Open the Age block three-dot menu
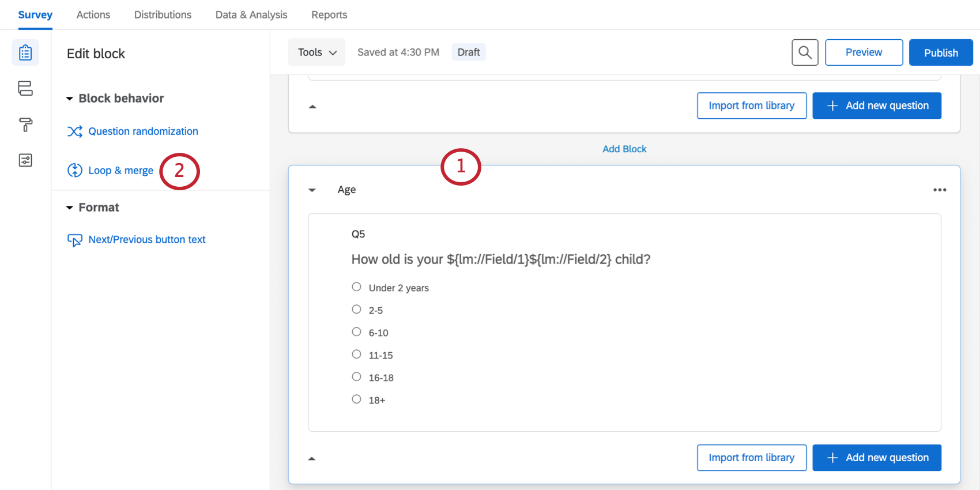 coord(940,190)
